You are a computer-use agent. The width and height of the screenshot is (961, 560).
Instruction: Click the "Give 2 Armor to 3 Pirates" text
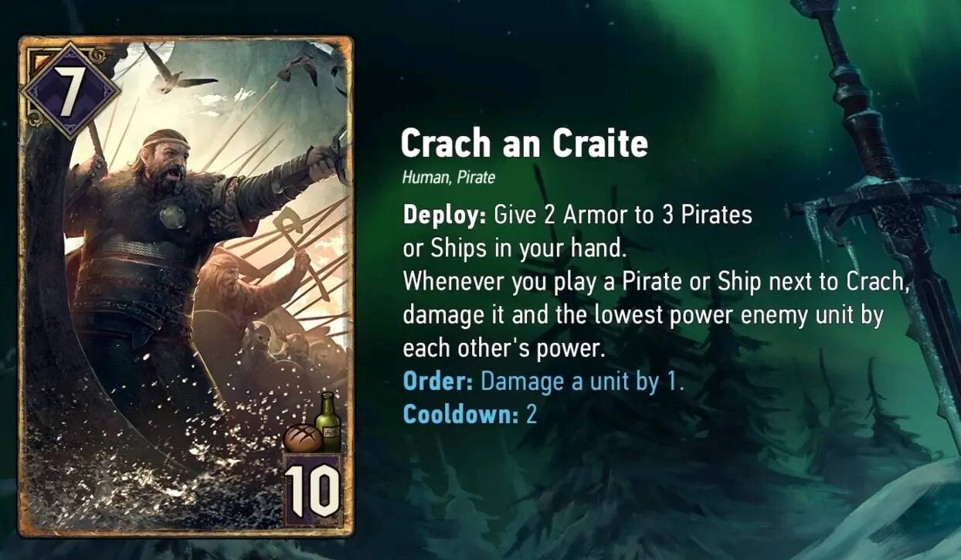click(x=623, y=215)
